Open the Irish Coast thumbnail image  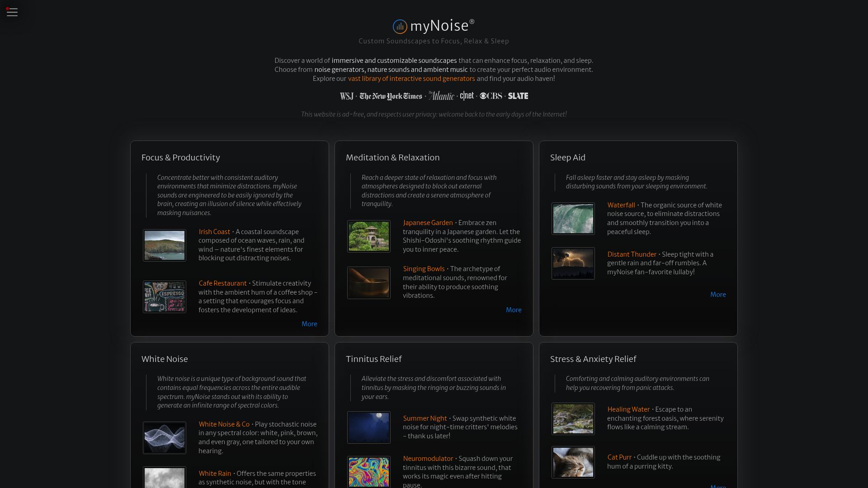165,245
